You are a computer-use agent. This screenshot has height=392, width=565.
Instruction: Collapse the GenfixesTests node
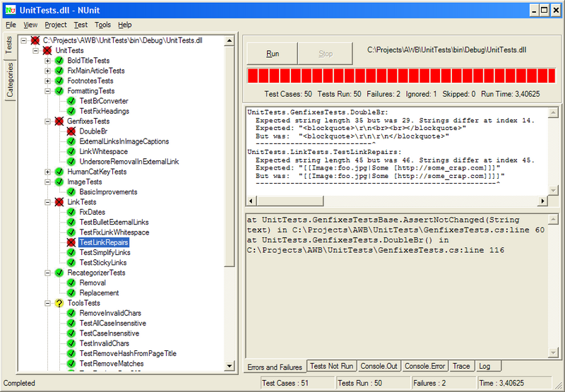[x=47, y=121]
